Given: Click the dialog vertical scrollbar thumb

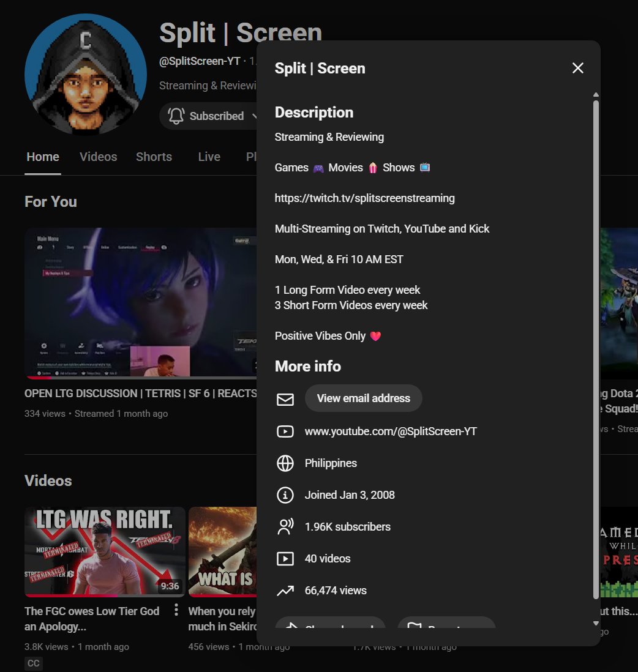Looking at the screenshot, I should (596, 349).
